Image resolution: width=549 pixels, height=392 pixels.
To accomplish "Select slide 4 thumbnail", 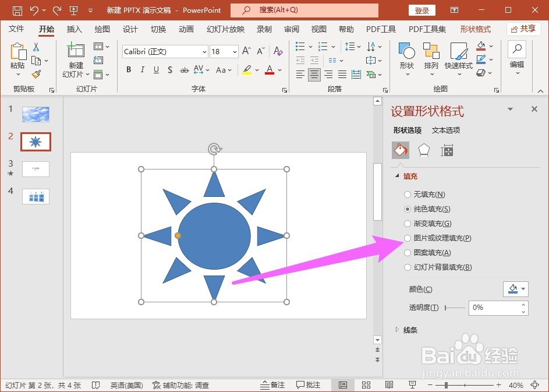I will tap(36, 196).
